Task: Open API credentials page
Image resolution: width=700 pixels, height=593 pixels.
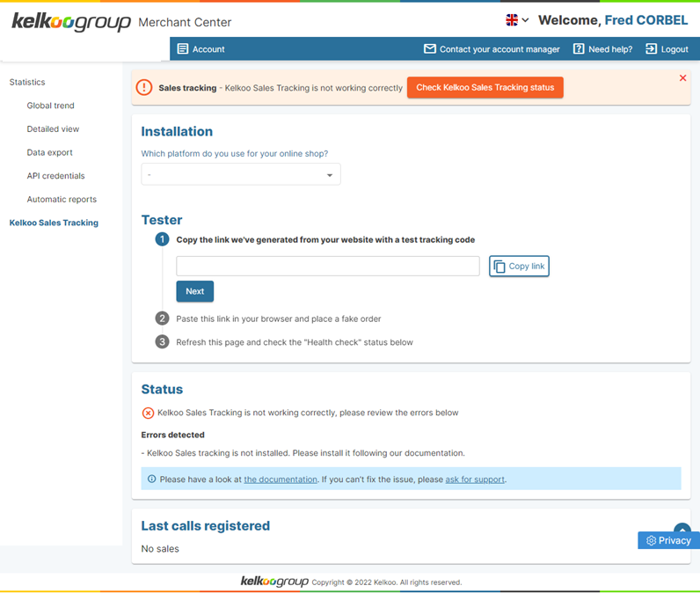Action: click(x=55, y=176)
